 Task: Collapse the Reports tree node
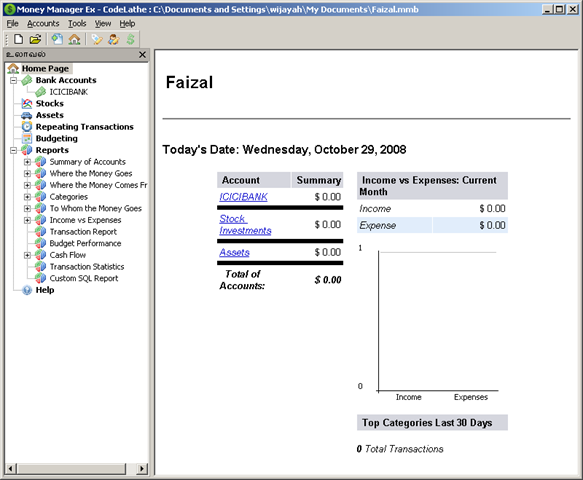(13, 150)
